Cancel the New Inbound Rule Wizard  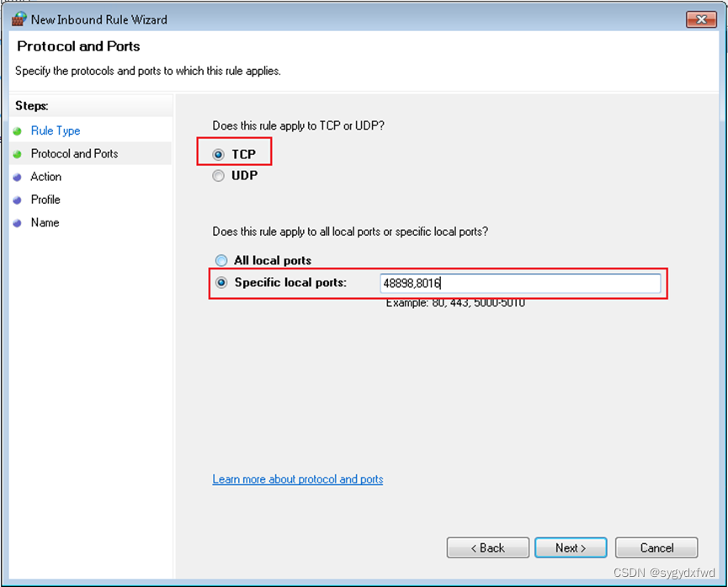point(656,548)
